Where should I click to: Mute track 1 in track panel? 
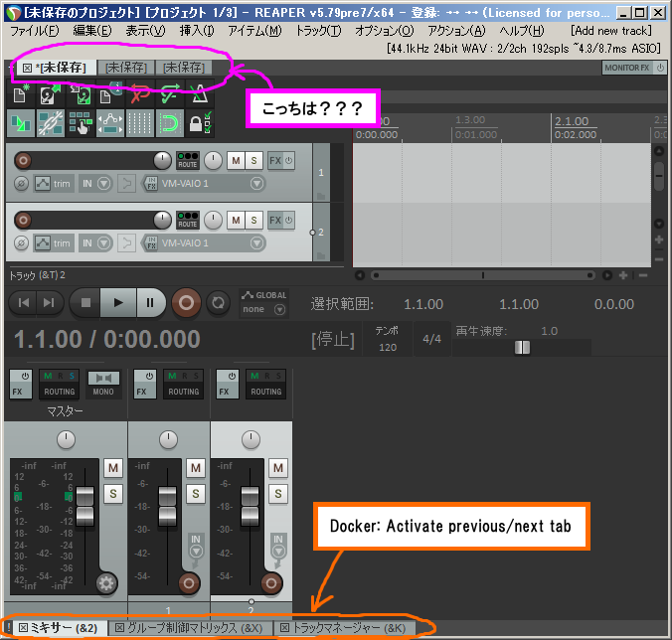click(236, 161)
